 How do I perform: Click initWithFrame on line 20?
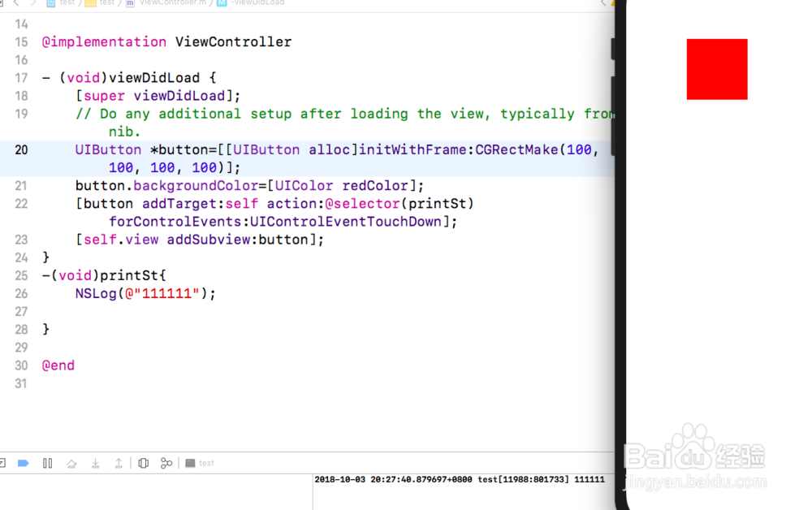tap(413, 150)
